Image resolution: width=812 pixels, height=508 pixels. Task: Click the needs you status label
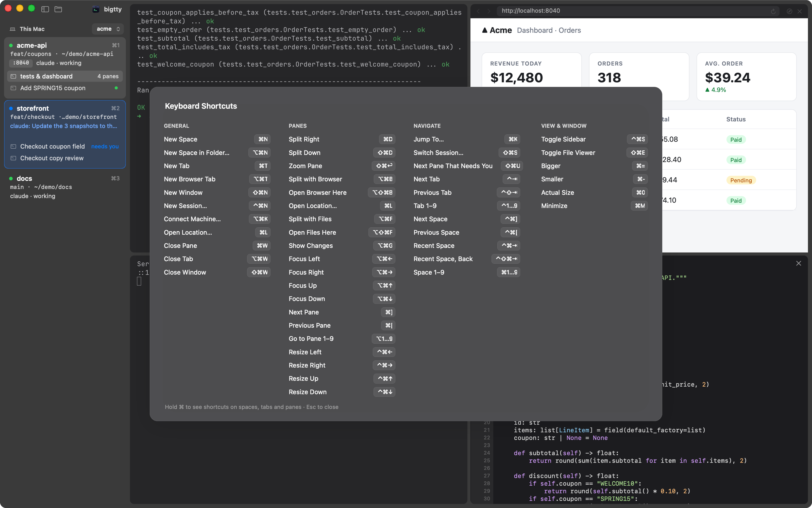(x=105, y=147)
